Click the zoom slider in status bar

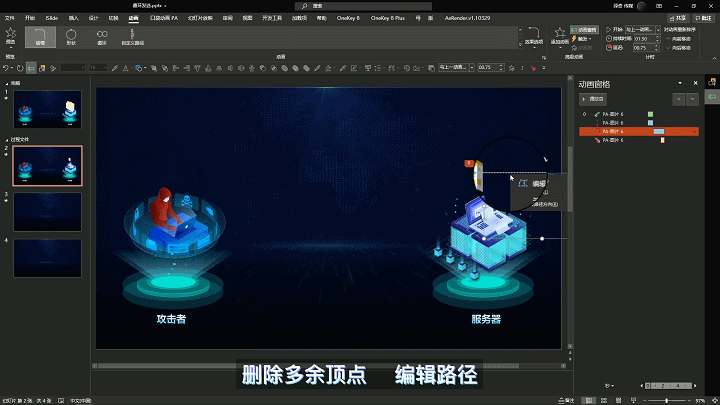coord(667,400)
